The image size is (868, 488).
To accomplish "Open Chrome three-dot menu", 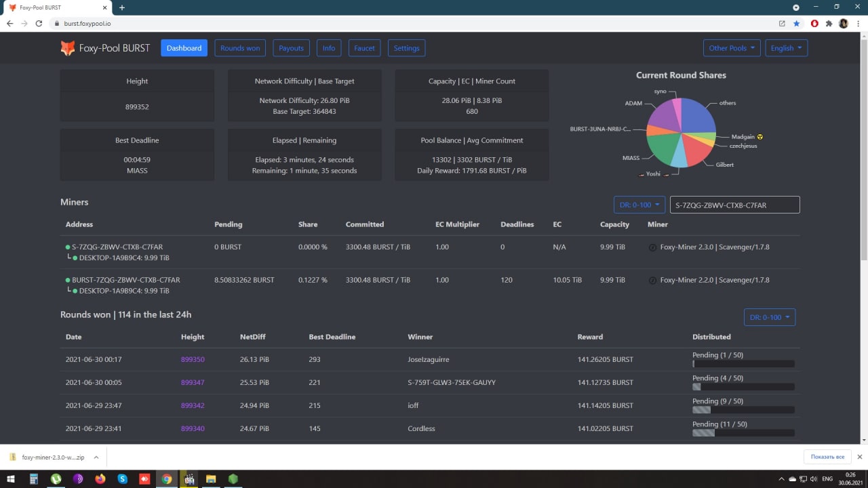I will (858, 23).
